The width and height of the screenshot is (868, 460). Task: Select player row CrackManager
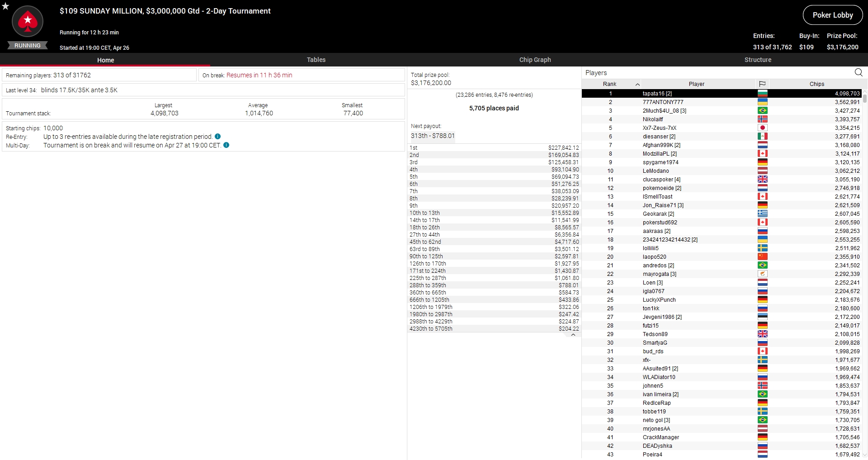722,437
